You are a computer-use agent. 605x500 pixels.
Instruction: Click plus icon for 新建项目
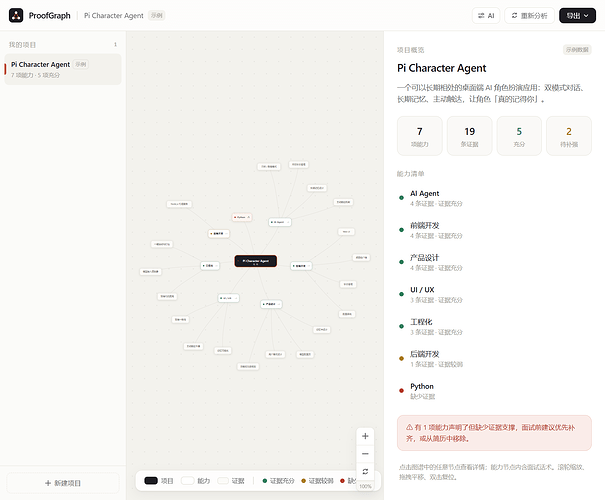48,483
